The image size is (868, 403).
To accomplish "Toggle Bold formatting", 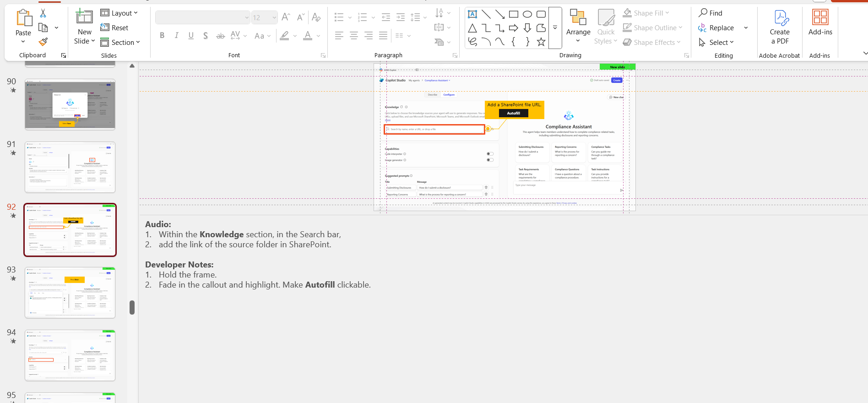I will 162,35.
